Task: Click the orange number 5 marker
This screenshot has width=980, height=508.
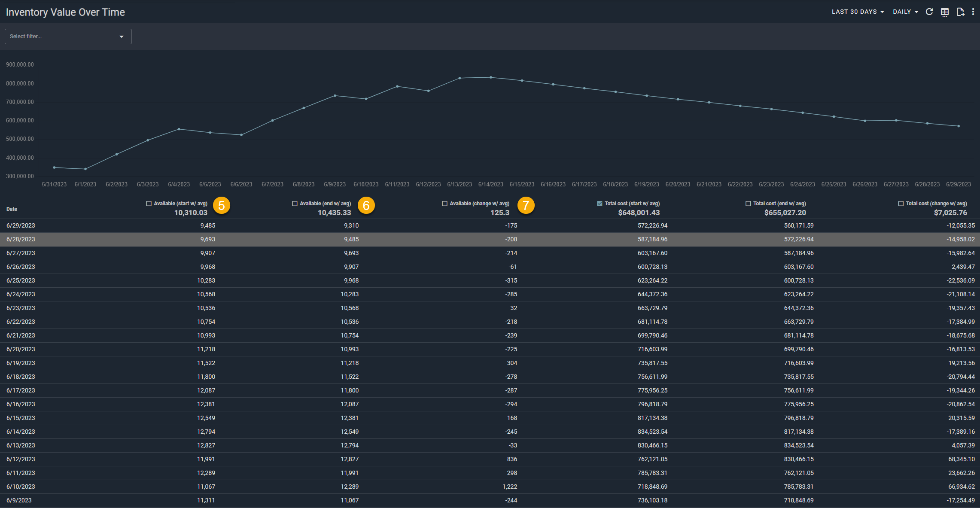Action: (x=222, y=206)
